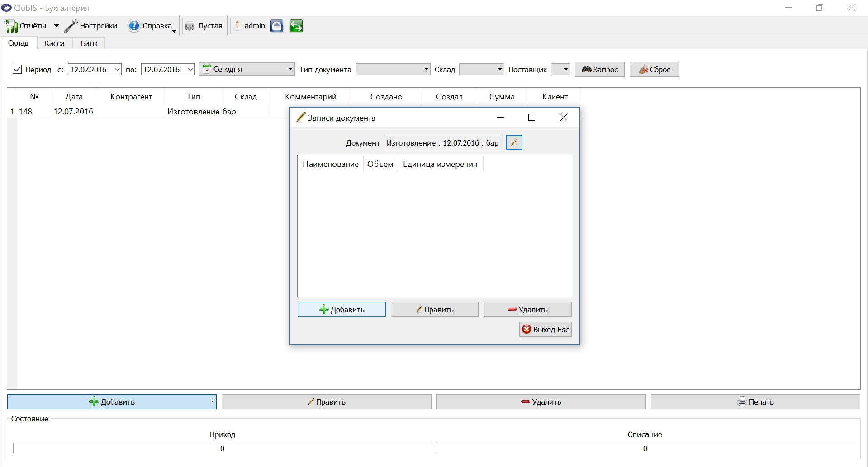868x467 pixels.
Task: Open Настройки wrench settings icon
Action: (x=71, y=26)
